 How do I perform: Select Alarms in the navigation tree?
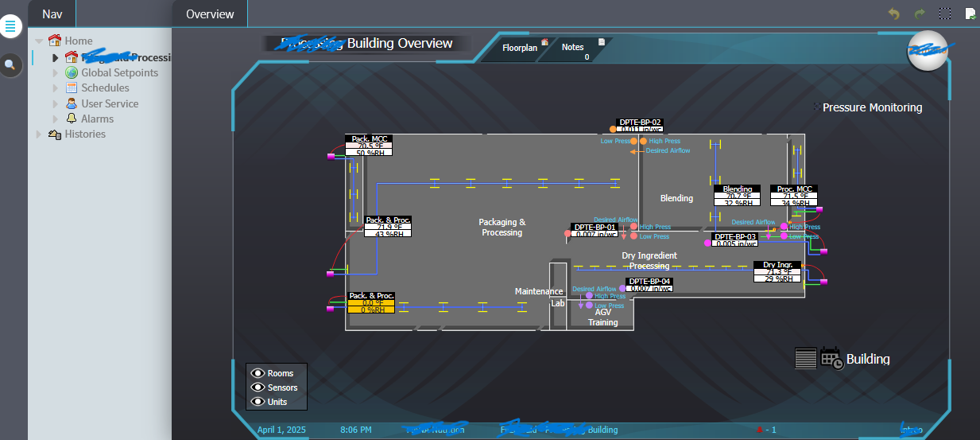point(97,119)
